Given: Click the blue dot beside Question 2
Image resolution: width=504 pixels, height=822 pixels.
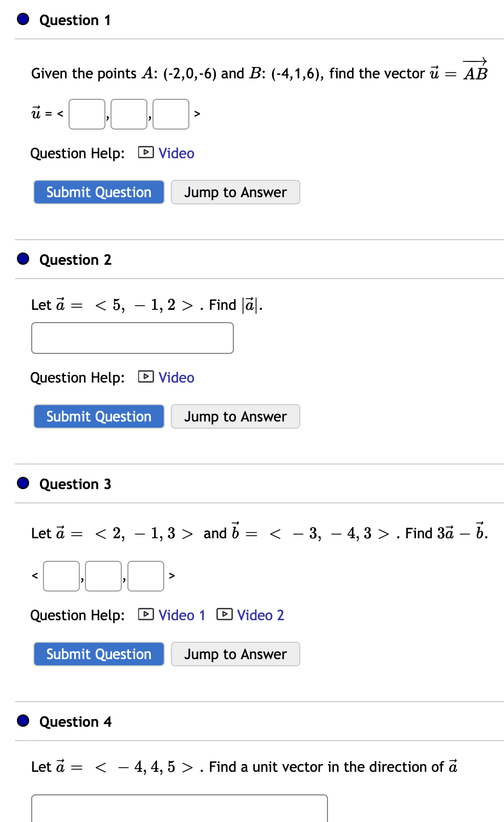Looking at the screenshot, I should point(23,259).
